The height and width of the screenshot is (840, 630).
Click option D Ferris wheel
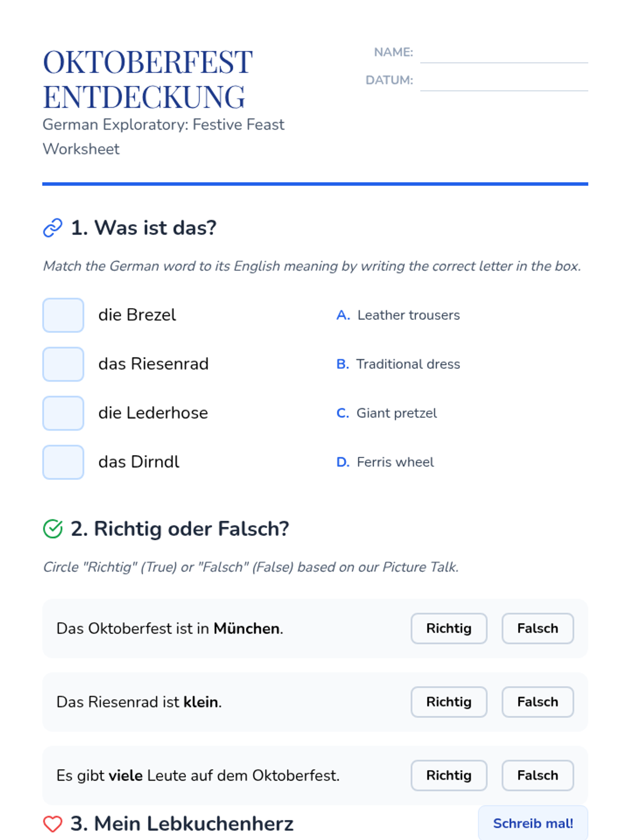(385, 462)
